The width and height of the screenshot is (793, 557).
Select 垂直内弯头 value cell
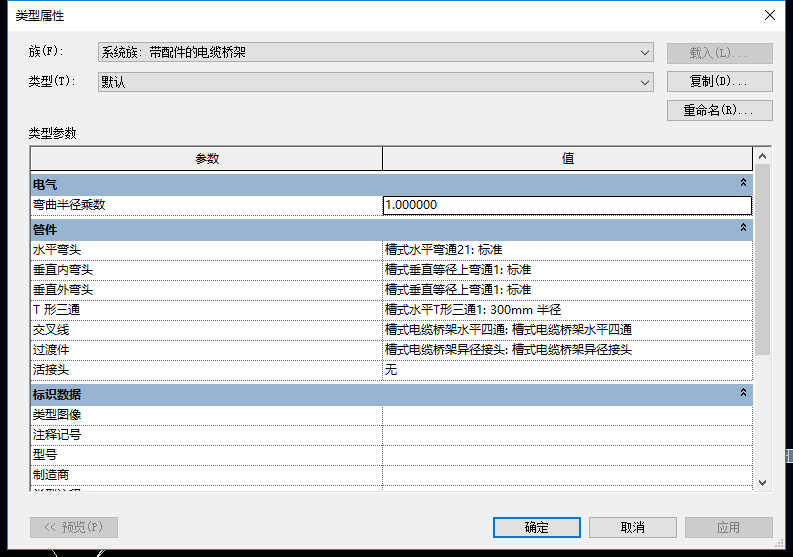pyautogui.click(x=567, y=270)
